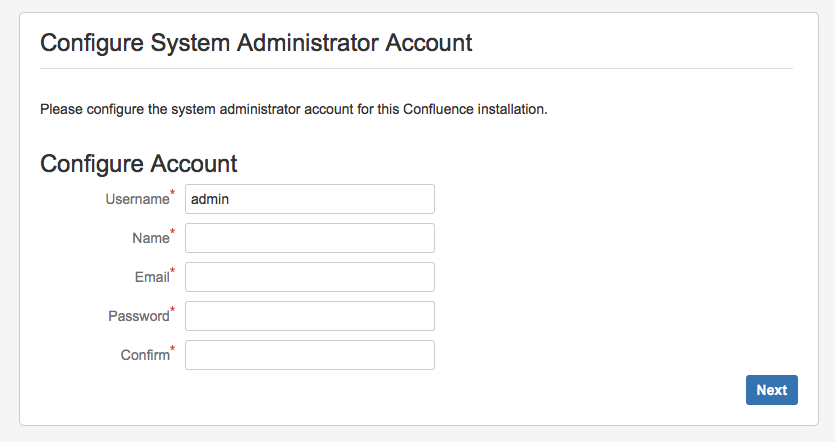Click the horizontal divider under the title
This screenshot has height=442, width=835.
click(416, 69)
